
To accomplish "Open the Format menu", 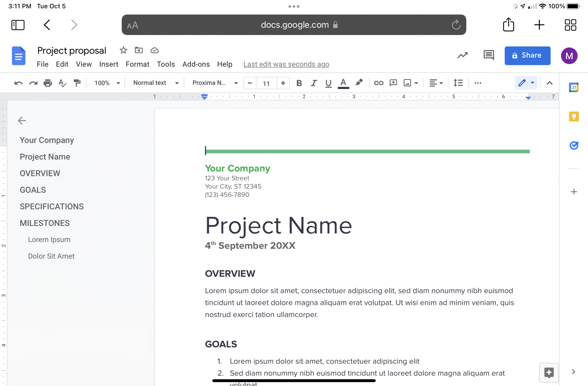I will tap(137, 64).
